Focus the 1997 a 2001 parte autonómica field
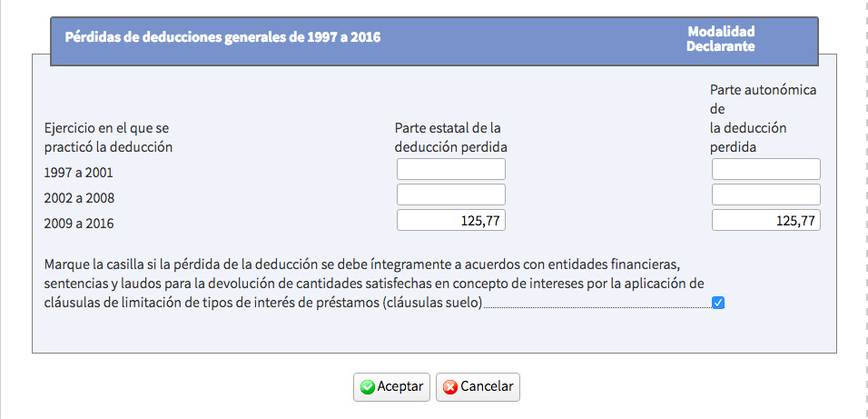The image size is (868, 419). [765, 169]
